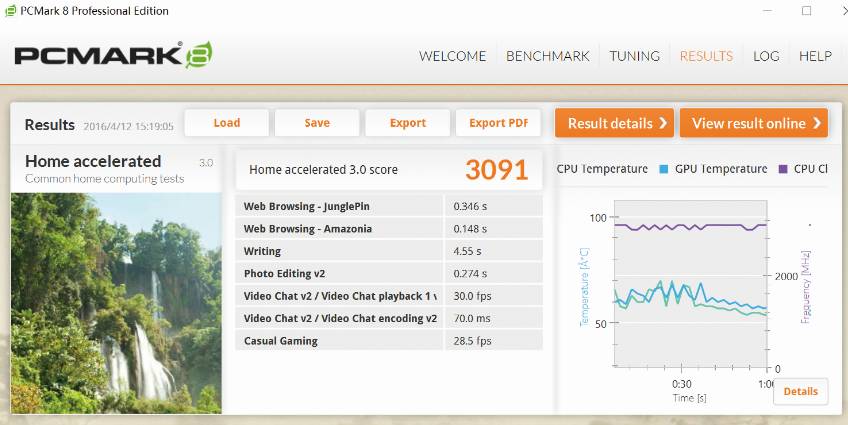Open chart Details button
Image resolution: width=848 pixels, height=425 pixels.
[800, 391]
